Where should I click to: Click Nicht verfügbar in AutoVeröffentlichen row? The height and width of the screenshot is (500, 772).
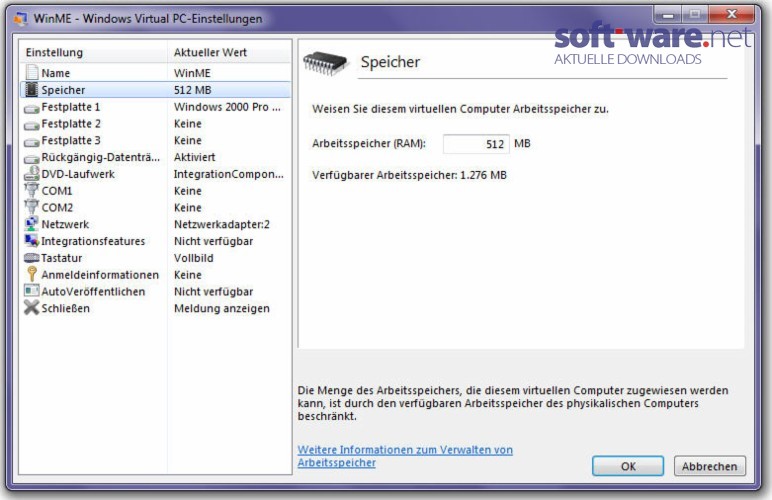[x=213, y=291]
